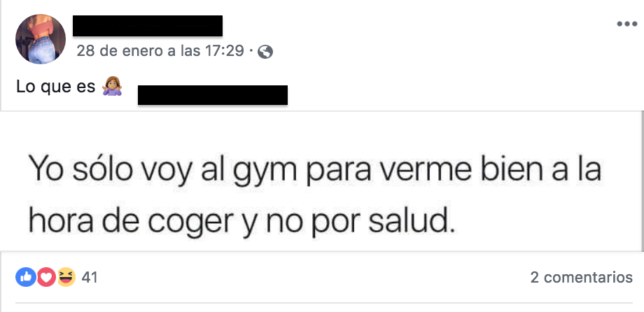Click the globe public privacy icon
This screenshot has height=312, width=644.
pyautogui.click(x=265, y=52)
